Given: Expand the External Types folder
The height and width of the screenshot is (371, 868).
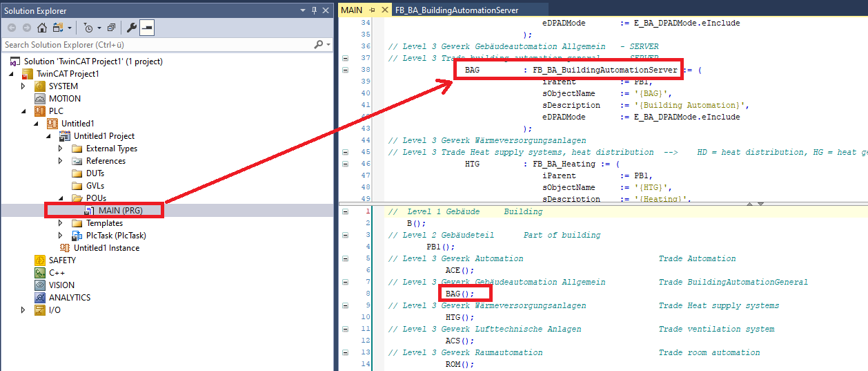Looking at the screenshot, I should [61, 149].
